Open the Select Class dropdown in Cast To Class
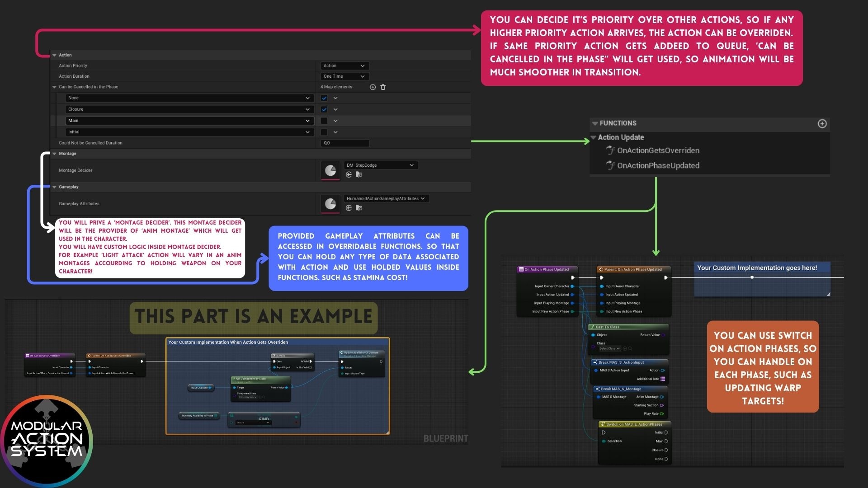The image size is (868, 488). 609,348
